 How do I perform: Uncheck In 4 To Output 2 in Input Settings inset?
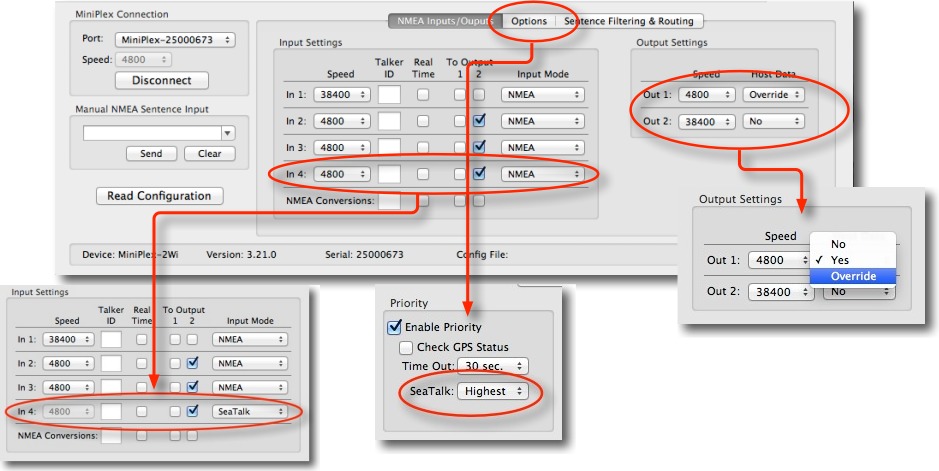click(192, 411)
